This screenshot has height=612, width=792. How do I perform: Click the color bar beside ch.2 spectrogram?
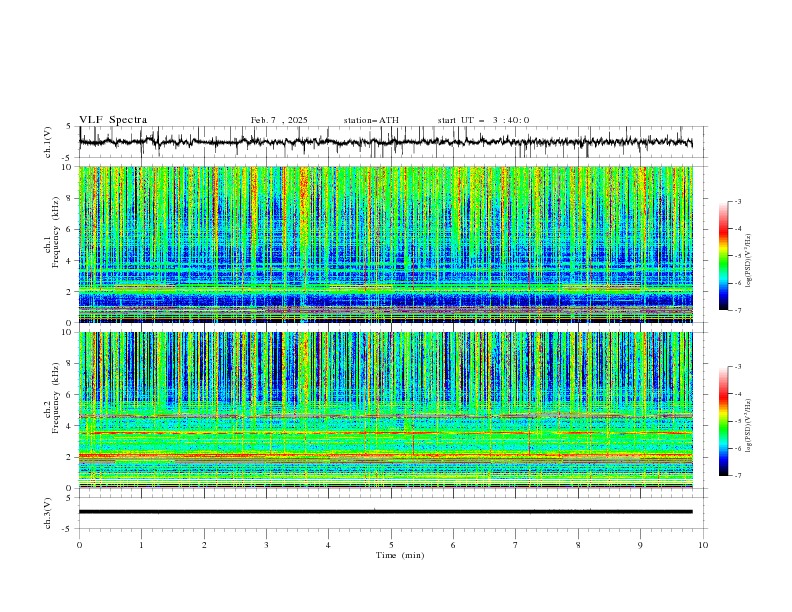[723, 421]
